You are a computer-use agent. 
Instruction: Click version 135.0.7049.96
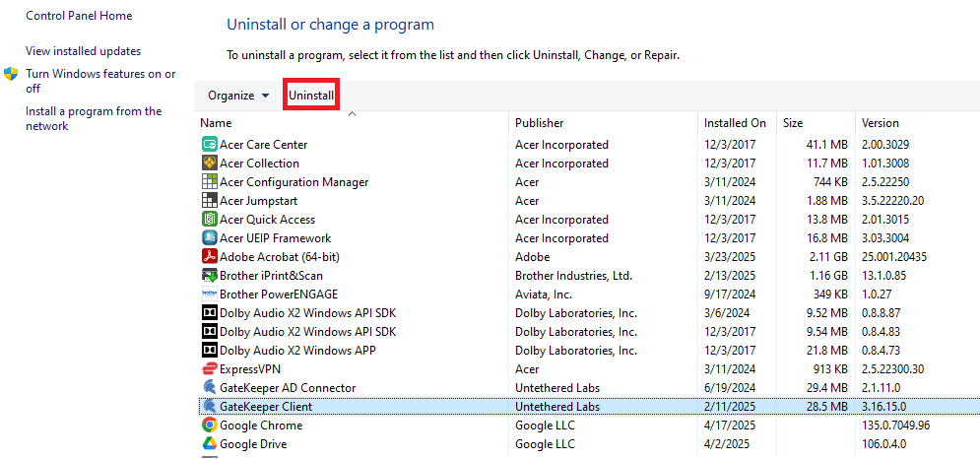coord(895,426)
